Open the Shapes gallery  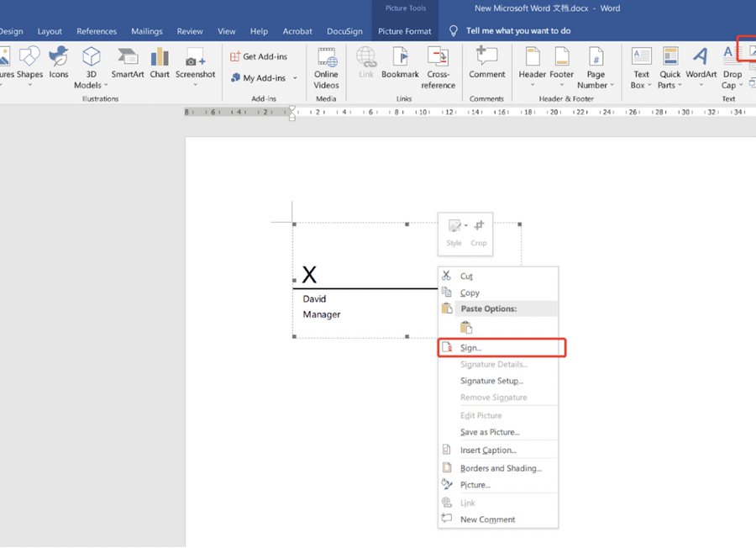pos(29,67)
